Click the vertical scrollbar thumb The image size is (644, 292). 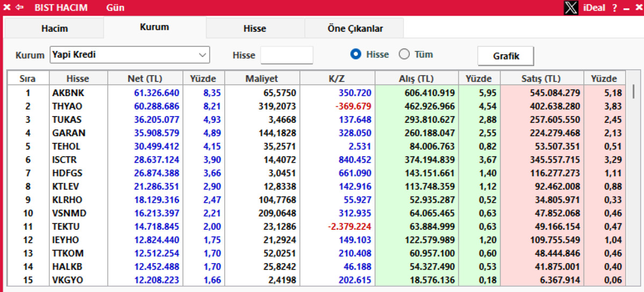tap(633, 90)
